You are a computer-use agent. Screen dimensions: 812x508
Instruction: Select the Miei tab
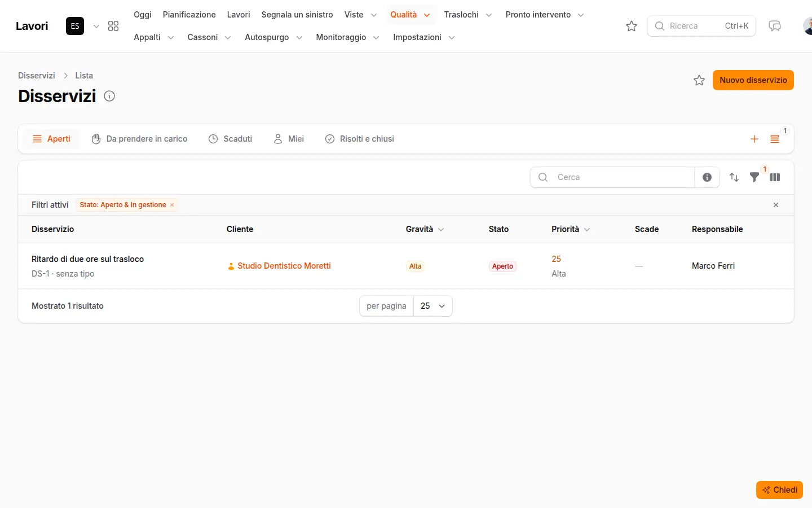click(x=289, y=139)
